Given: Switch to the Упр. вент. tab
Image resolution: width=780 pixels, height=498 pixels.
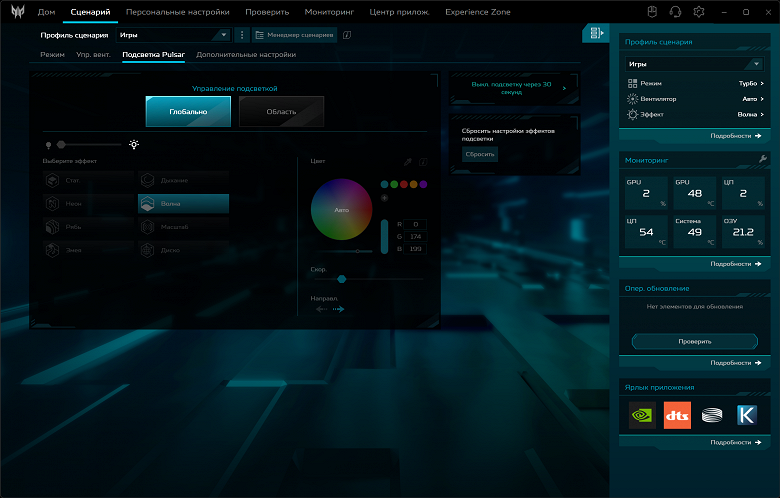Looking at the screenshot, I should 92,54.
